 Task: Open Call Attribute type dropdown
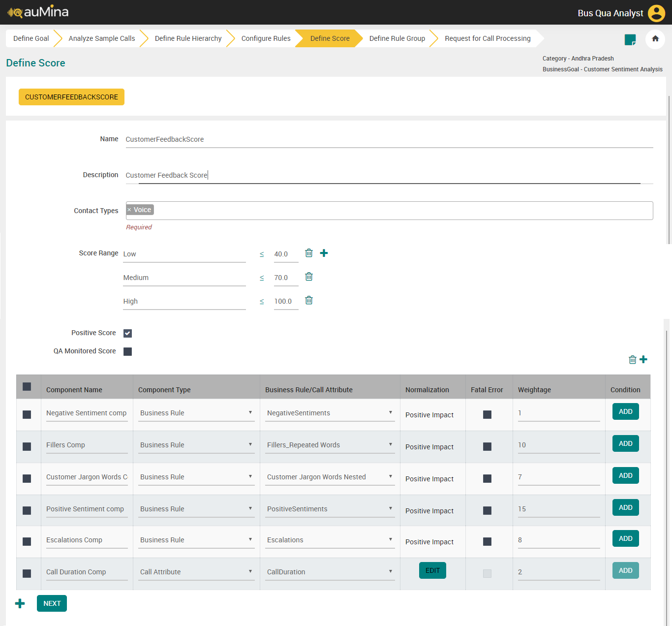click(x=196, y=572)
